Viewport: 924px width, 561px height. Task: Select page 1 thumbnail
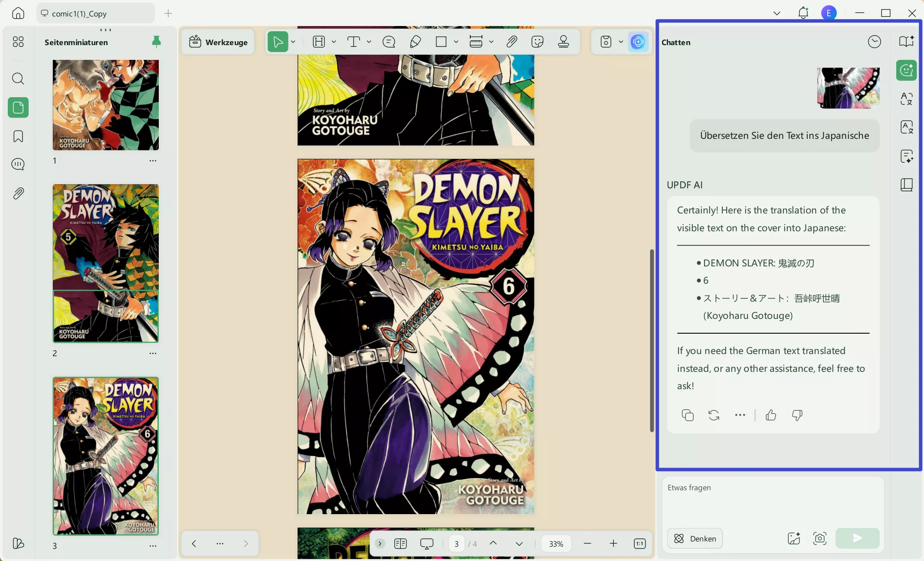(106, 105)
